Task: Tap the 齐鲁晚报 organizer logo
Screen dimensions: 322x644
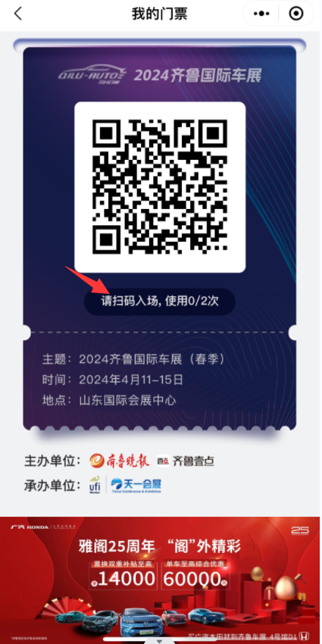Action: click(x=120, y=461)
